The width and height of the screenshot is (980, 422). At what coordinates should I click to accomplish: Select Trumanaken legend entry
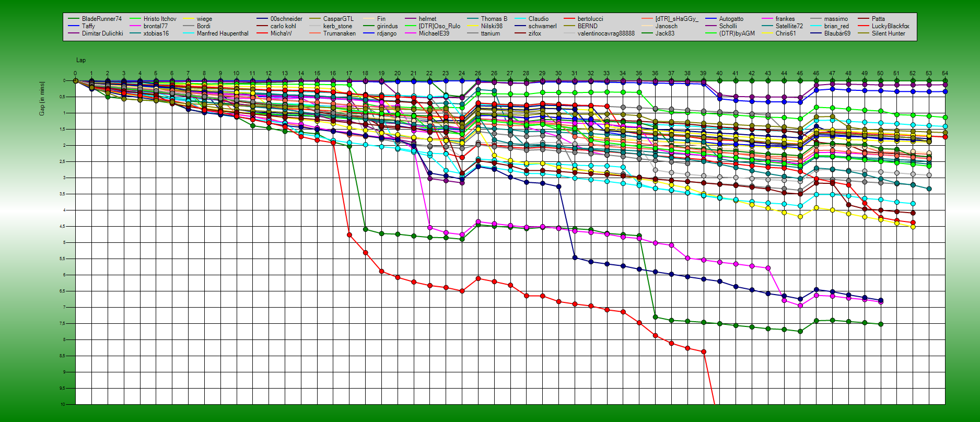[x=340, y=33]
